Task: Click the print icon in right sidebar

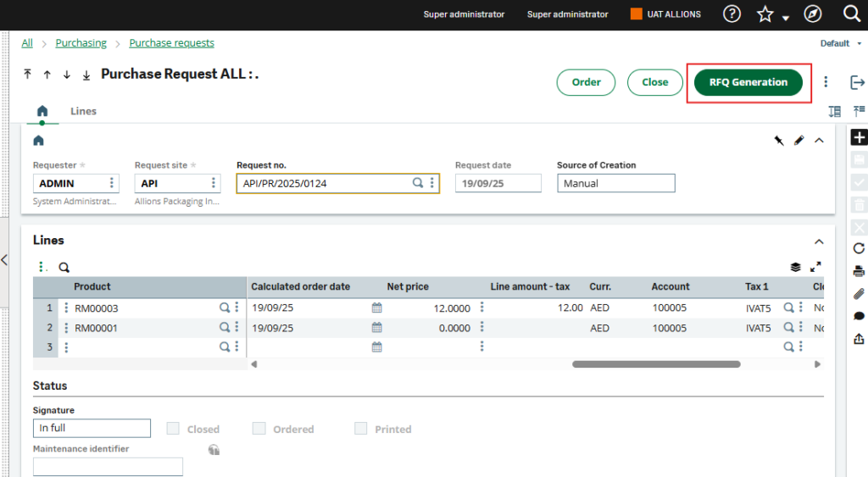Action: pos(859,271)
